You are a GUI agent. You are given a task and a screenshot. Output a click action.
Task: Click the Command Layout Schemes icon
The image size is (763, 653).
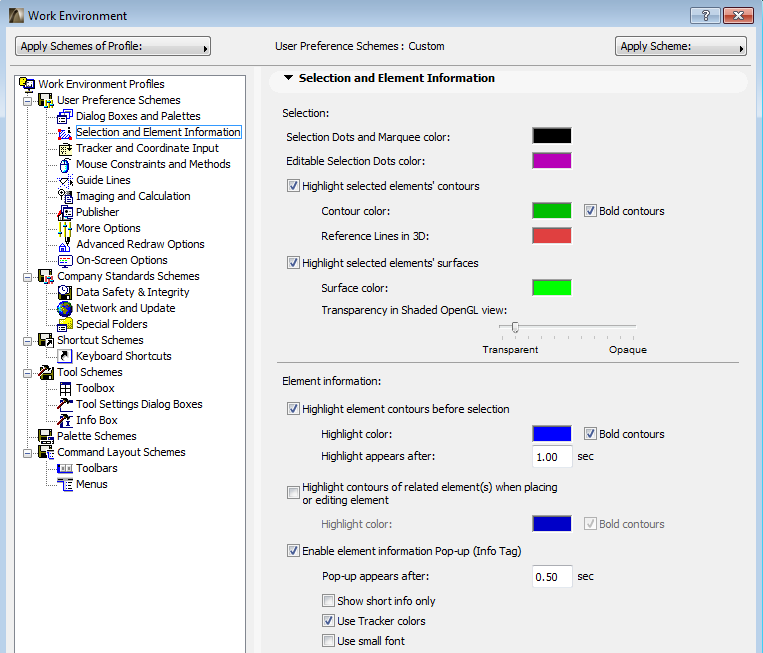click(x=46, y=453)
